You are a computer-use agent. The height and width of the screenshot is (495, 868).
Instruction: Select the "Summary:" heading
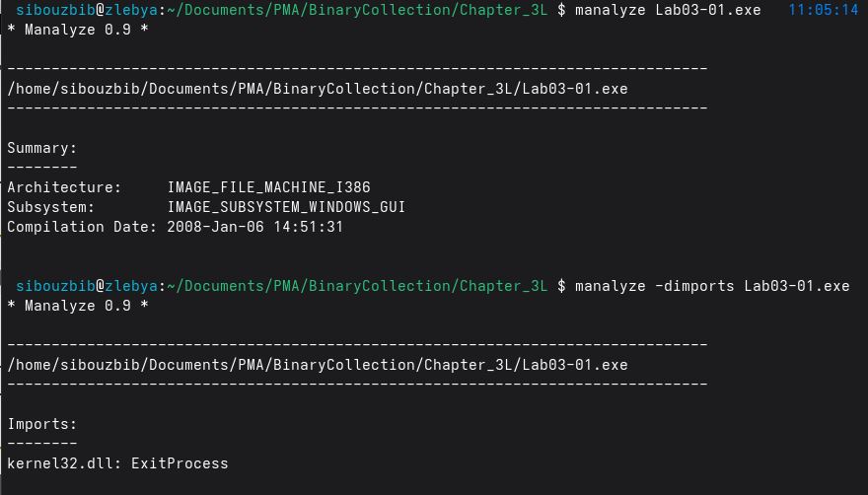pos(41,148)
